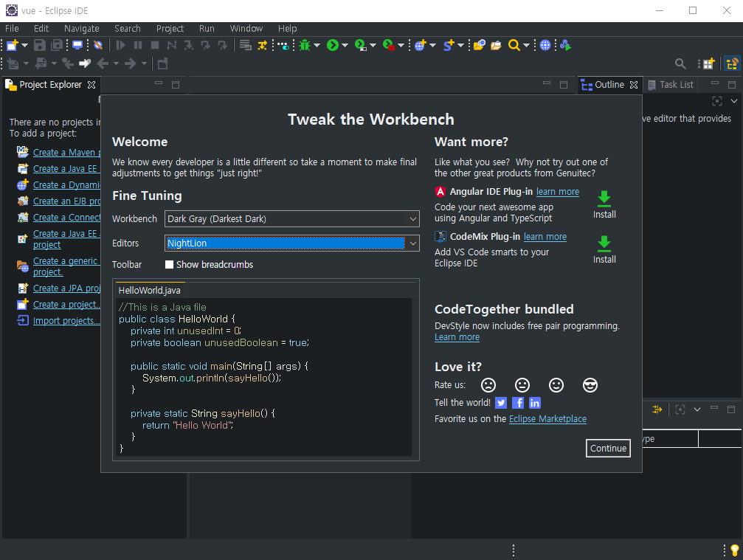
Task: Open the Project menu
Action: 170,29
